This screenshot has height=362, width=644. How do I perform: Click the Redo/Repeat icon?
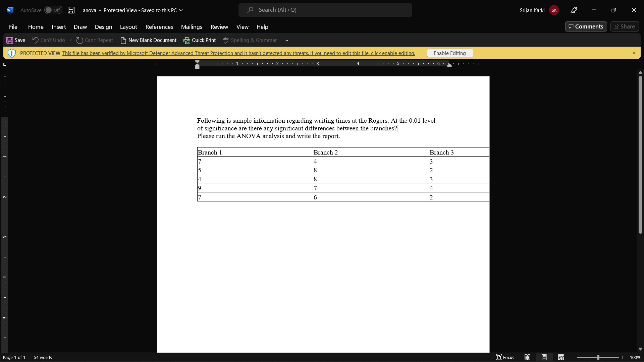coord(79,40)
